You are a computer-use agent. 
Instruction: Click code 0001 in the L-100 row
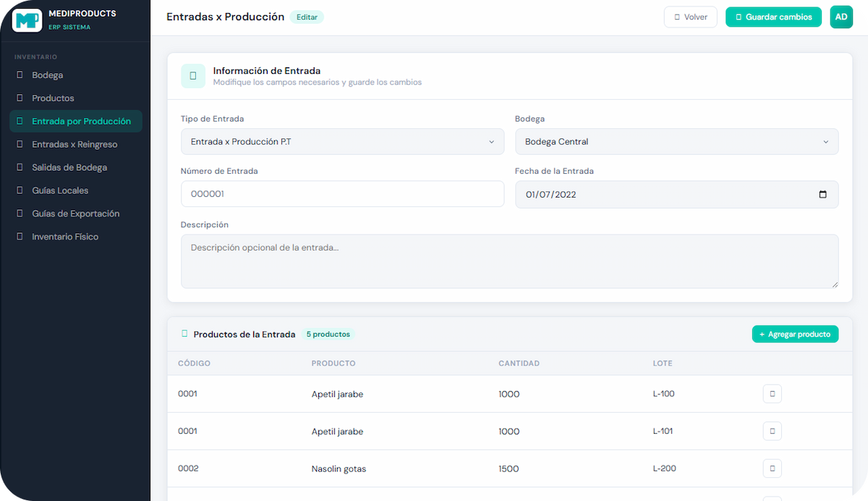pyautogui.click(x=187, y=394)
